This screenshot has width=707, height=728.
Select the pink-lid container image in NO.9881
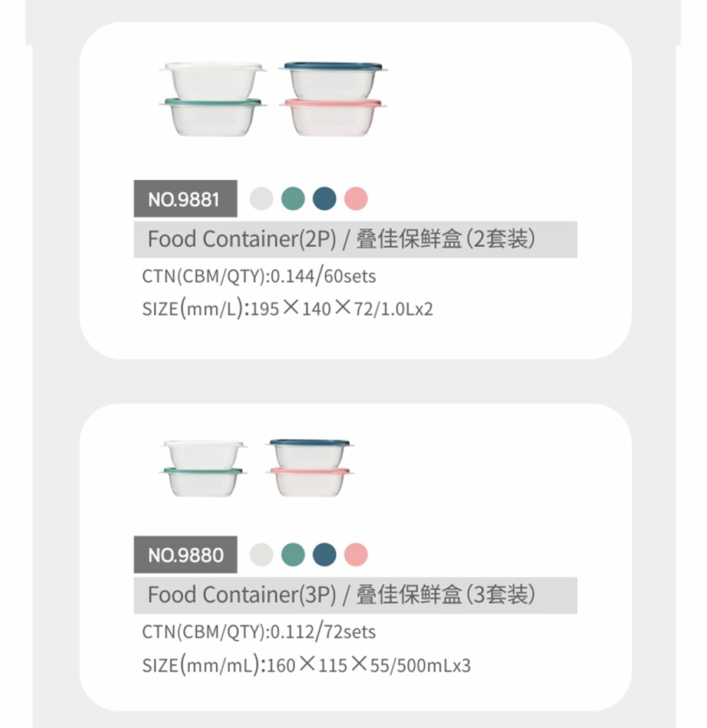pyautogui.click(x=333, y=117)
